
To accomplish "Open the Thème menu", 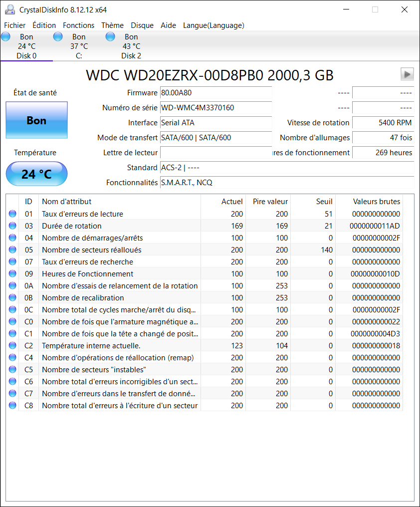I will tap(113, 25).
